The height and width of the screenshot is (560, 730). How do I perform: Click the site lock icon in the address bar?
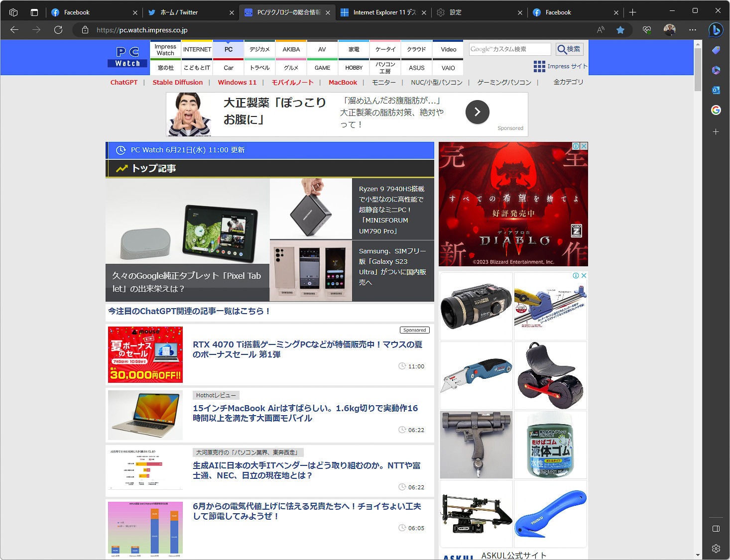85,30
